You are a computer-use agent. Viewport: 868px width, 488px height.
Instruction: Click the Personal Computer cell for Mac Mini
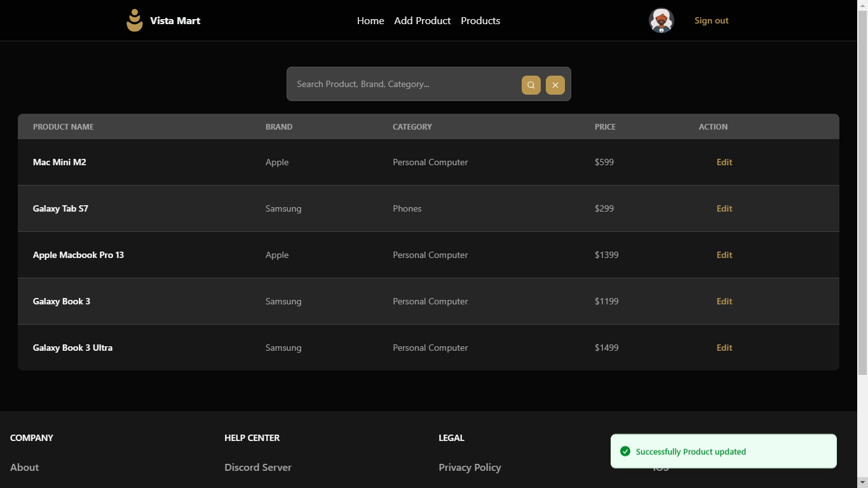pyautogui.click(x=430, y=162)
